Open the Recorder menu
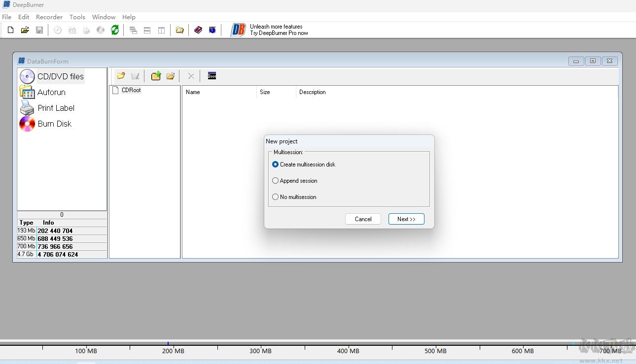 49,17
